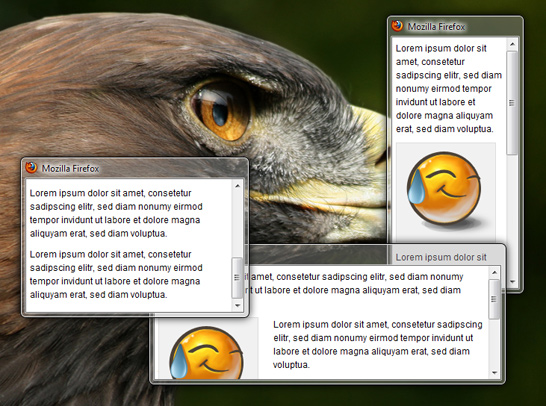Click the left window's 'Mozilla Firefox' title text

[x=71, y=169]
